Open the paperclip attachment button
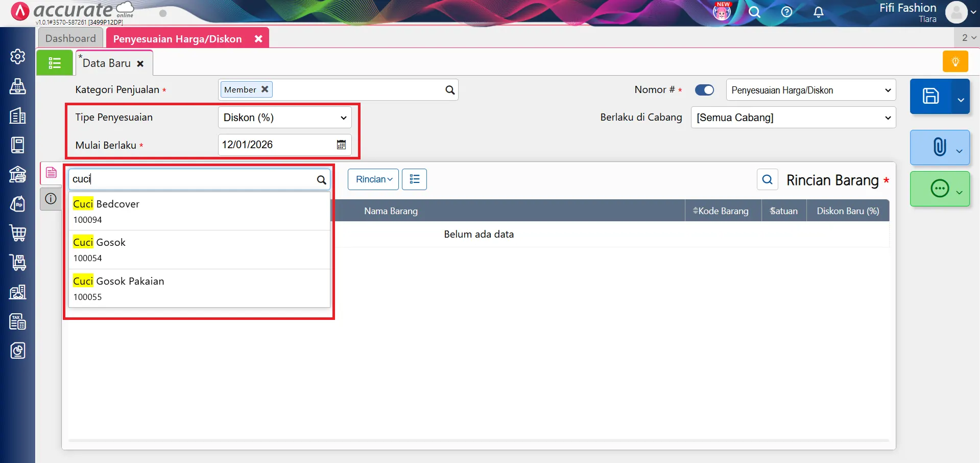The height and width of the screenshot is (463, 980). [939, 147]
